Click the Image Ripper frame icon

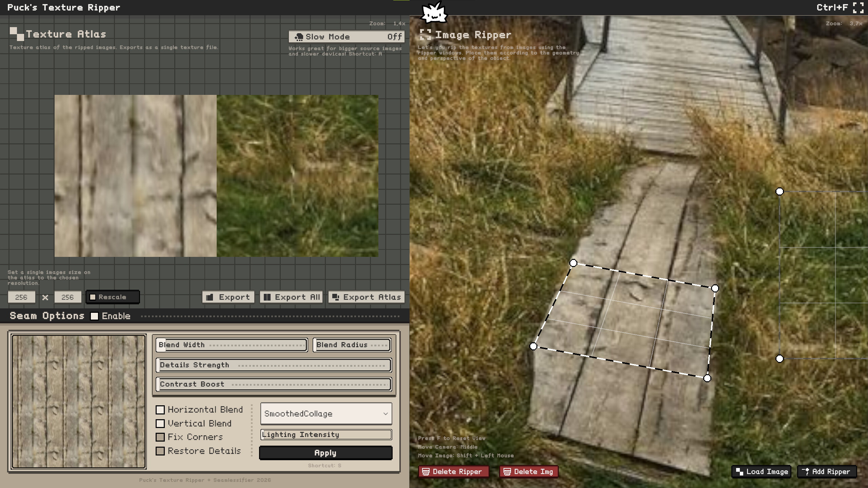point(425,35)
